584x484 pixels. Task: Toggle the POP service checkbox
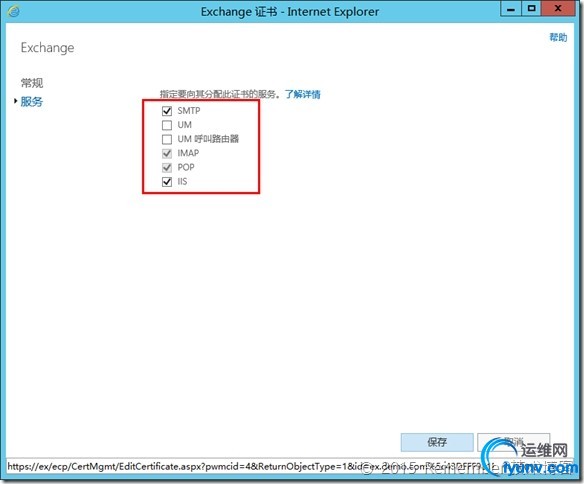167,168
